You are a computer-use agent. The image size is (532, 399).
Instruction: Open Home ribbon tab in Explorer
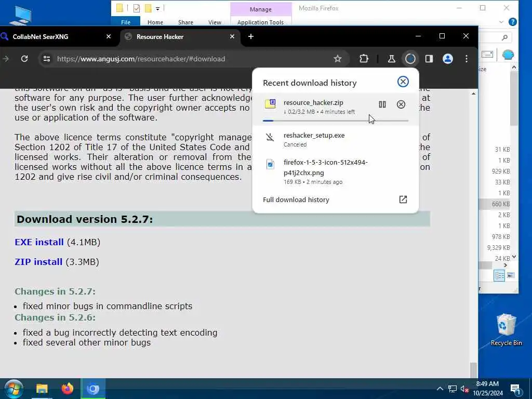click(155, 22)
